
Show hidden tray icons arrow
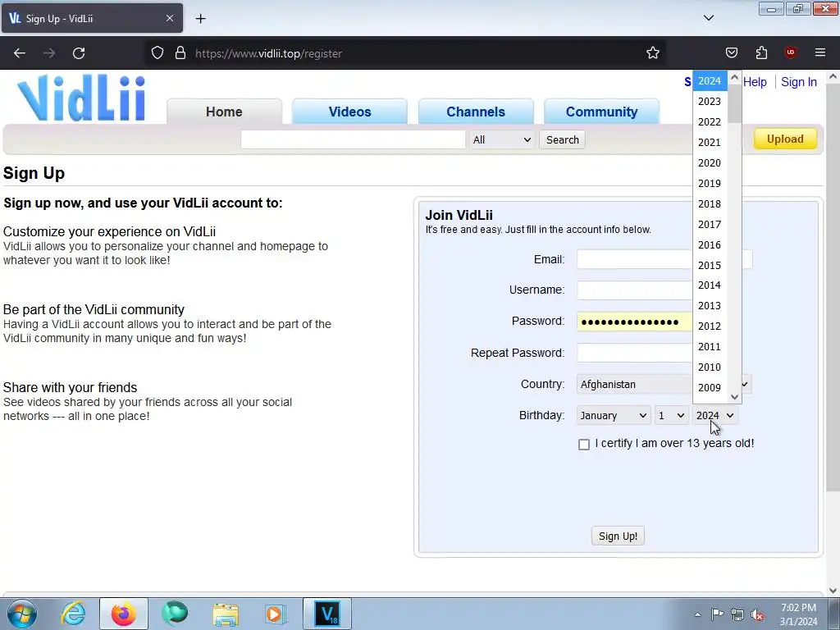point(697,614)
